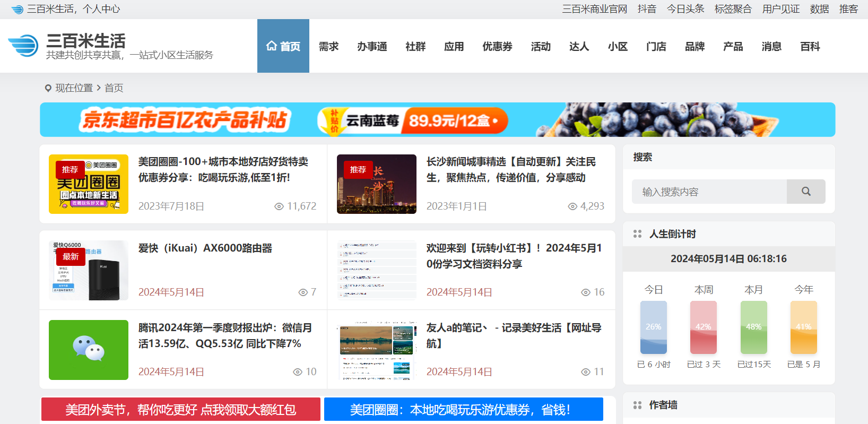The image size is (868, 424).
Task: Open the 友人a的笔记 website thumbnail
Action: pos(377,350)
